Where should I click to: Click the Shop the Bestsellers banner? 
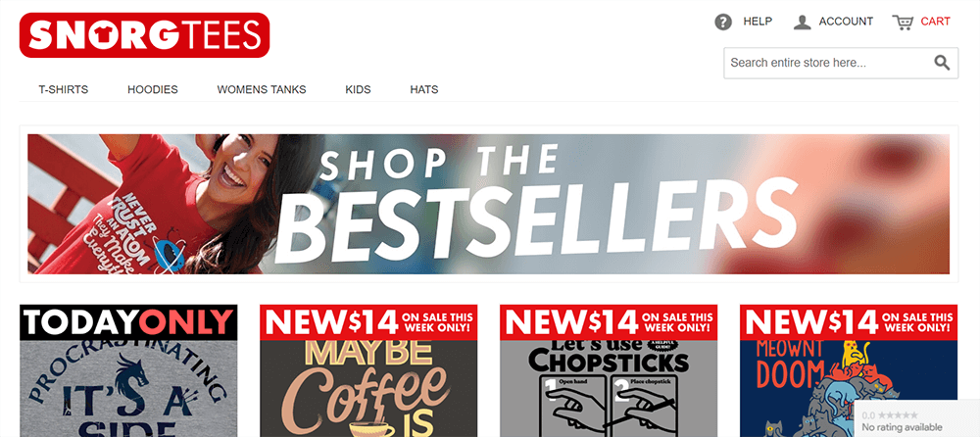point(488,204)
